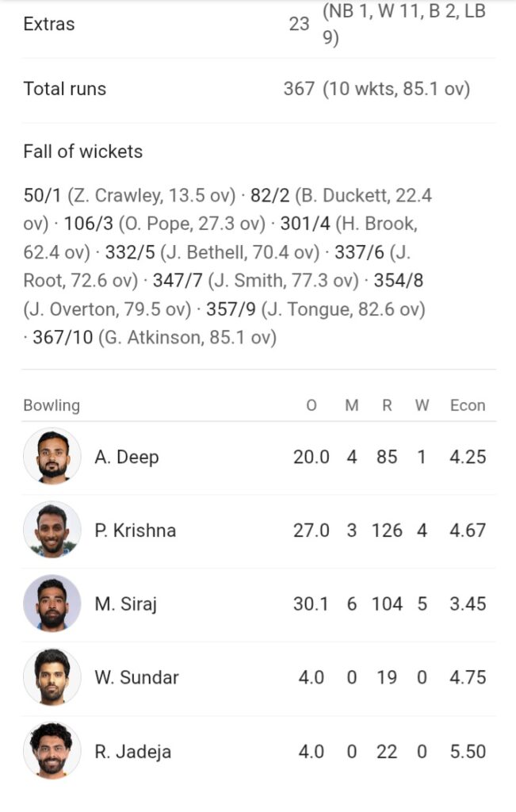Open A. Deep's player photo
The image size is (516, 812).
[52, 456]
